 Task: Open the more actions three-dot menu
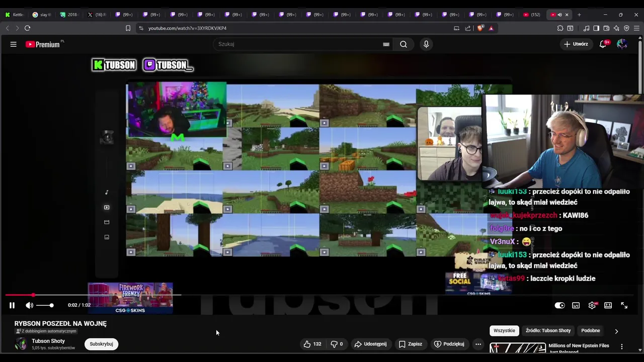(478, 344)
